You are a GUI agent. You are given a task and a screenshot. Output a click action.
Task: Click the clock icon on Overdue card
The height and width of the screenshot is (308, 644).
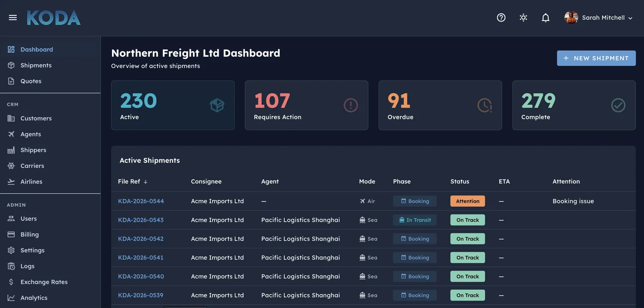coord(485,105)
